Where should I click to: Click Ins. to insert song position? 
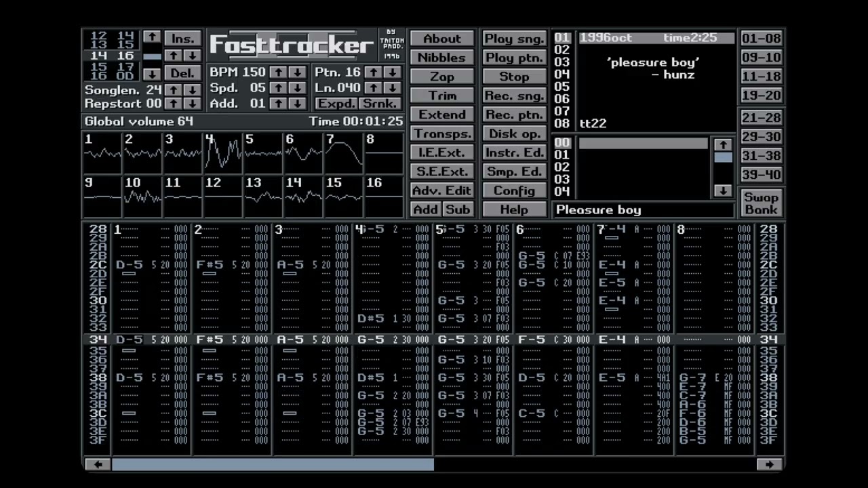coord(183,38)
